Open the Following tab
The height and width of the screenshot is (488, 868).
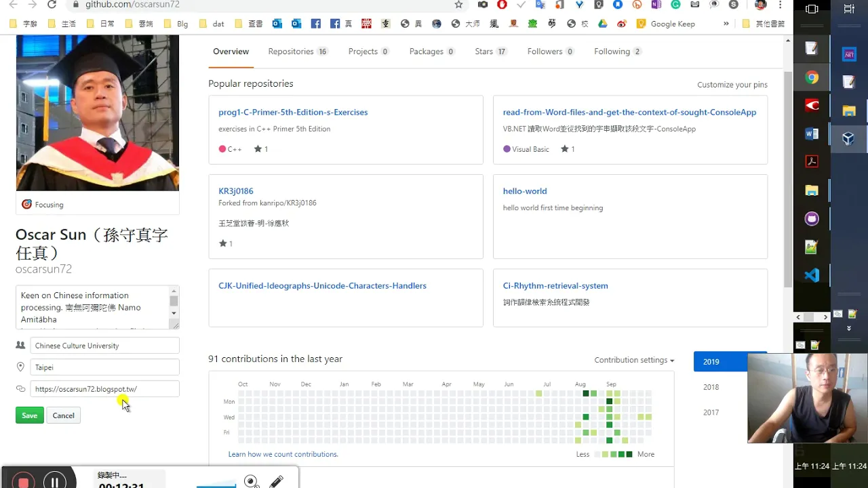(618, 52)
